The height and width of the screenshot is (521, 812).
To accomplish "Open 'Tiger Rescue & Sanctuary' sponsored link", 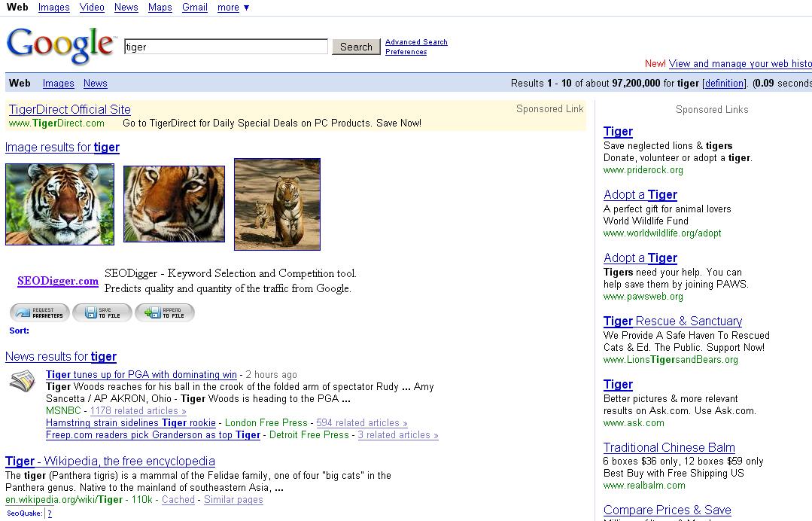I will [x=673, y=321].
